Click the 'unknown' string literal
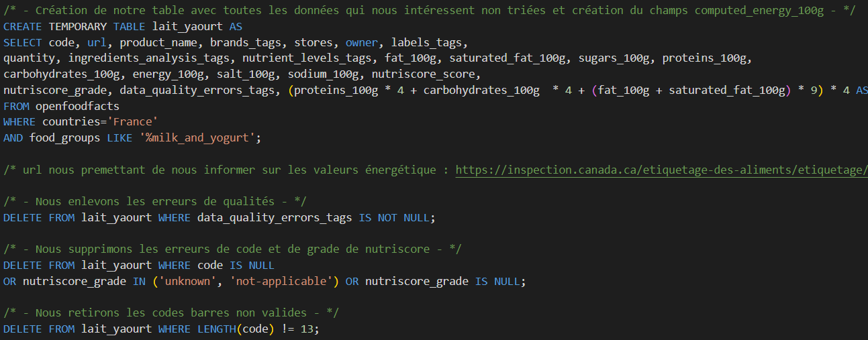The image size is (868, 340). click(187, 281)
